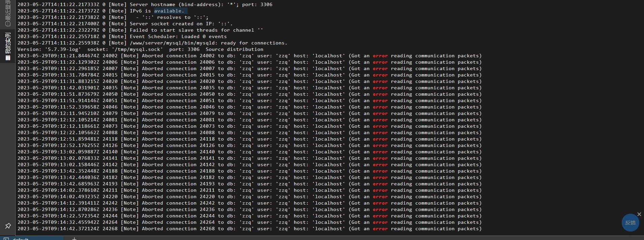This screenshot has height=240, width=644.
Task: Click the 'ready for connections' log line
Action: click(152, 43)
